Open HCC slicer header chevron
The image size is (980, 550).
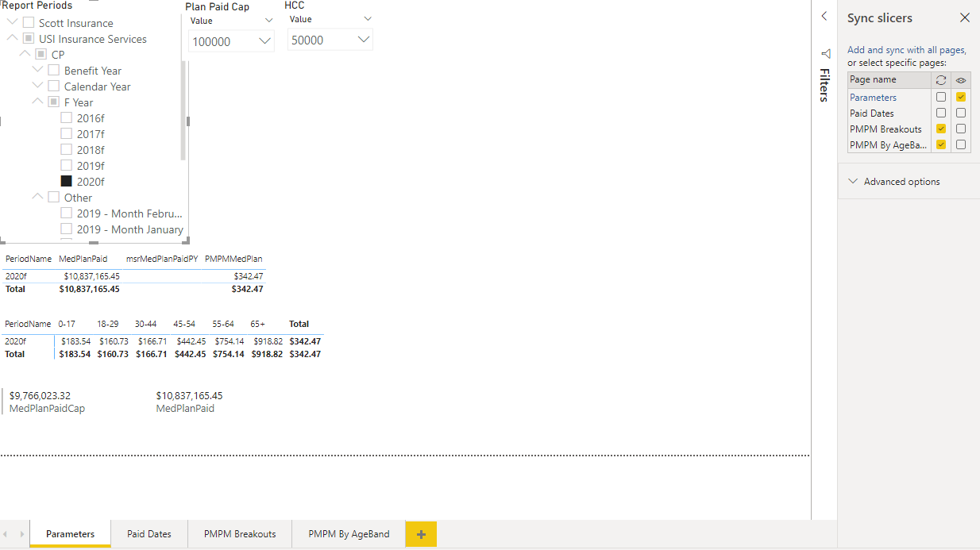367,19
